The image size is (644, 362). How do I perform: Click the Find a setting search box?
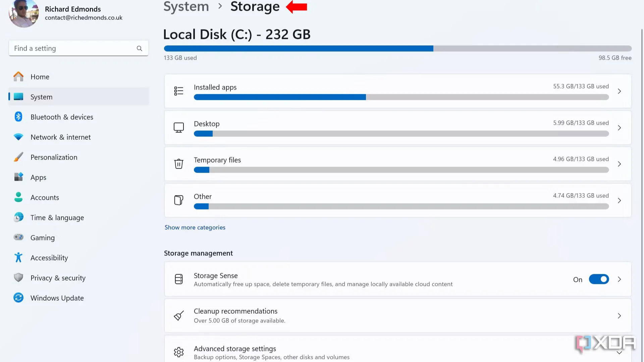click(78, 49)
